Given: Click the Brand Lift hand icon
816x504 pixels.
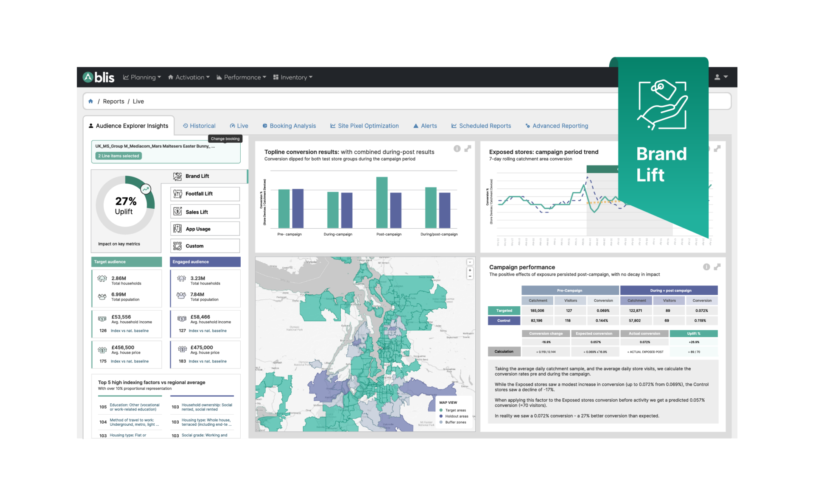Looking at the screenshot, I should (x=177, y=176).
